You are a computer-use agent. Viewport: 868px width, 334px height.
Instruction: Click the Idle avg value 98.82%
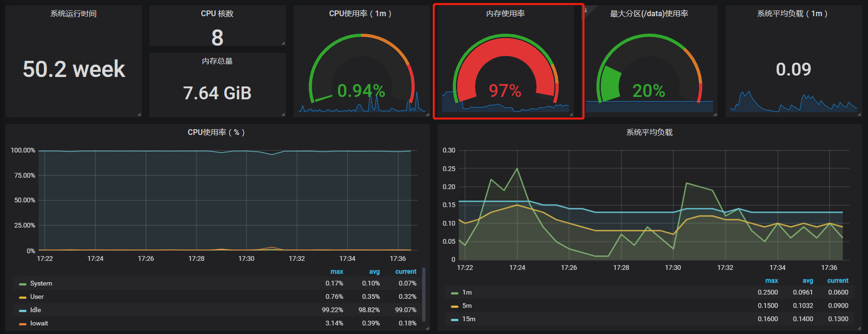(369, 310)
